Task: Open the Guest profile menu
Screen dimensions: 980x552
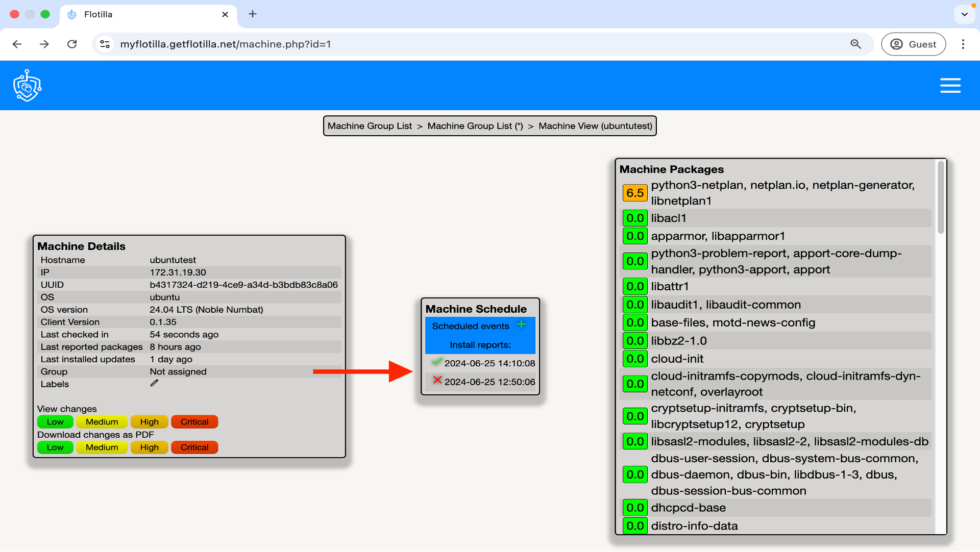Action: click(x=913, y=44)
